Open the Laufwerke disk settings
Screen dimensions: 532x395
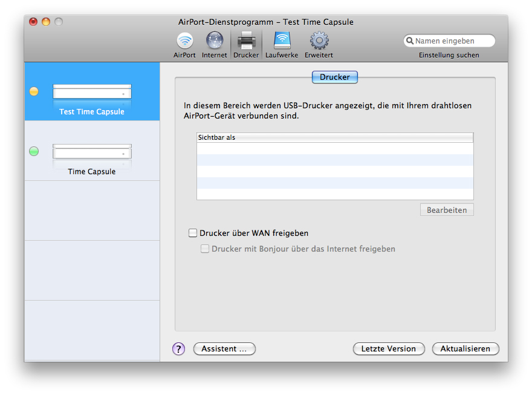tap(282, 45)
